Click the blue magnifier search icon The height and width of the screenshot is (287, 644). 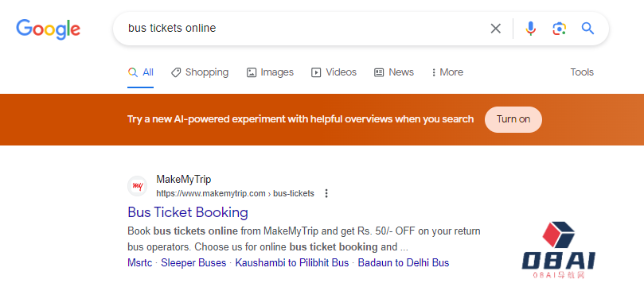point(587,29)
